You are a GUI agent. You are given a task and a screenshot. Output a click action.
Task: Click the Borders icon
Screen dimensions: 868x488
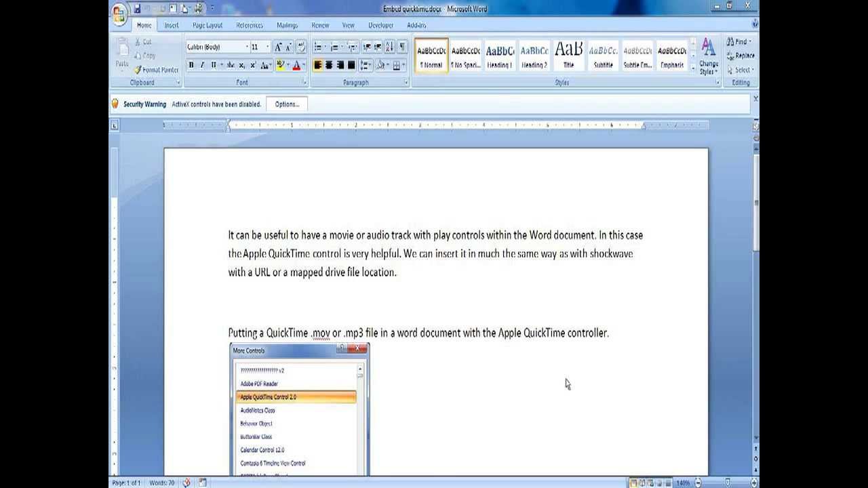point(397,65)
